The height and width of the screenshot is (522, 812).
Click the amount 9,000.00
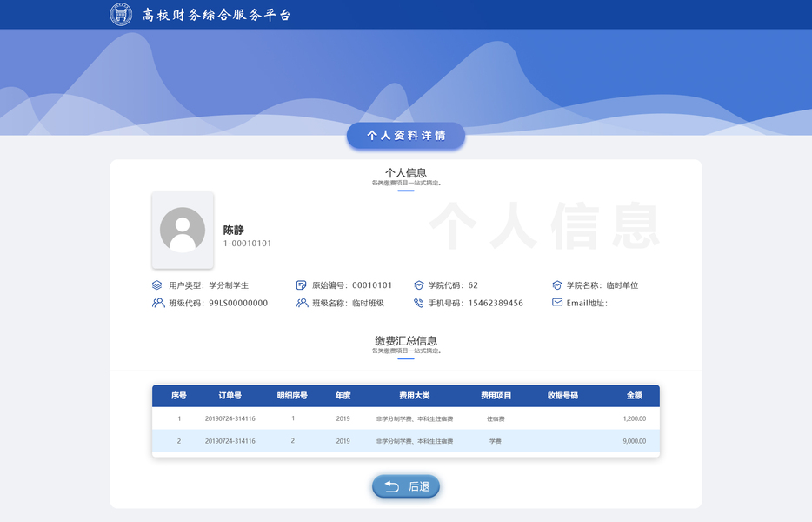pyautogui.click(x=635, y=441)
